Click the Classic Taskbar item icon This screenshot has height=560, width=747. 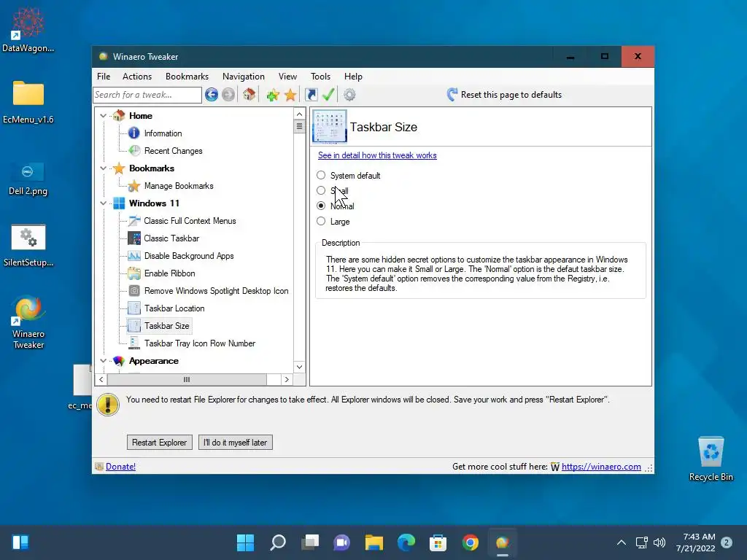tap(134, 238)
